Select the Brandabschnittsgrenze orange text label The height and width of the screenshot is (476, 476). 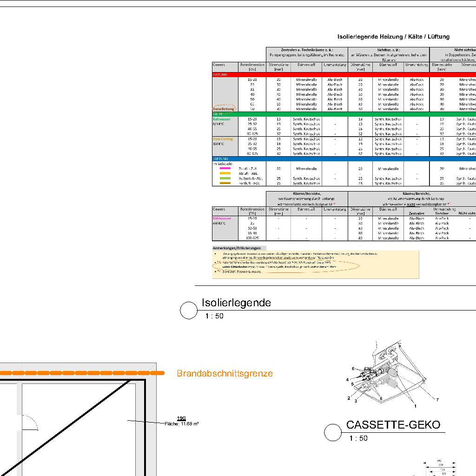click(225, 374)
